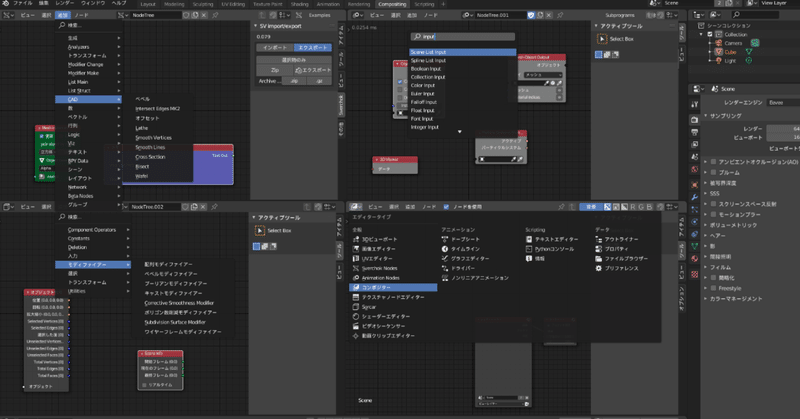
Task: Open the render properties tab icon
Action: tap(694, 119)
